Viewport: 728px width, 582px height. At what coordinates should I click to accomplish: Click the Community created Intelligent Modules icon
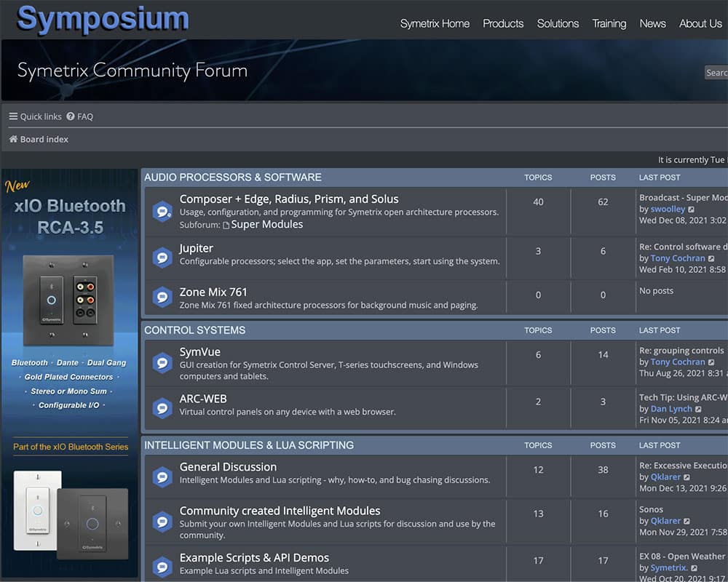(162, 522)
